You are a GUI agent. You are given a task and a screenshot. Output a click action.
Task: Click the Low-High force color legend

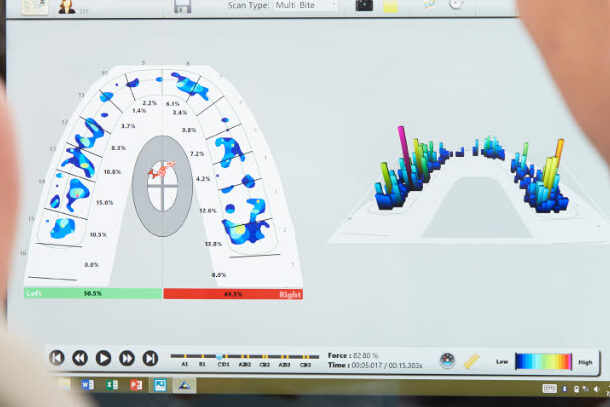543,361
